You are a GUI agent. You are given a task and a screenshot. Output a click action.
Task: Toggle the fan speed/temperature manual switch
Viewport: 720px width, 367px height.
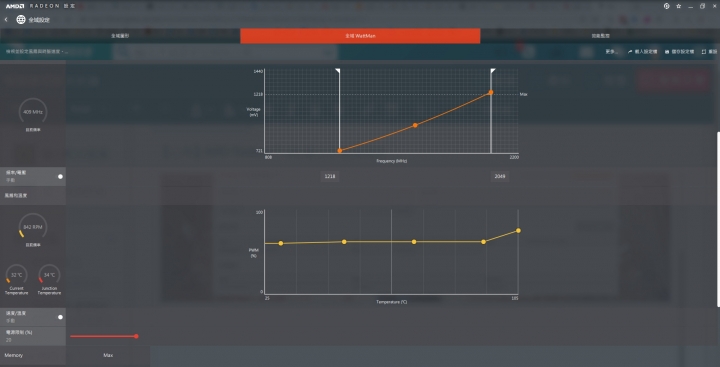tap(60, 317)
